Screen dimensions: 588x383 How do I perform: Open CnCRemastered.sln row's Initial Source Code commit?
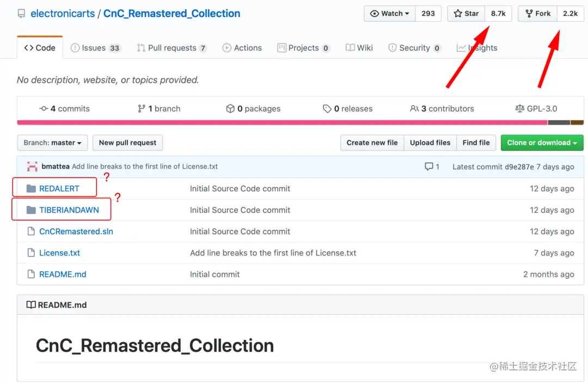pyautogui.click(x=240, y=232)
